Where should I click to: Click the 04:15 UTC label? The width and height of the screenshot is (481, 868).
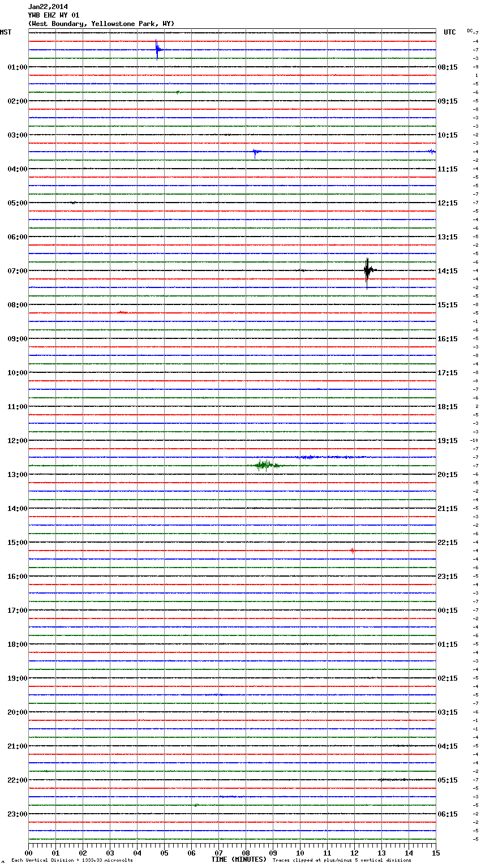click(448, 746)
